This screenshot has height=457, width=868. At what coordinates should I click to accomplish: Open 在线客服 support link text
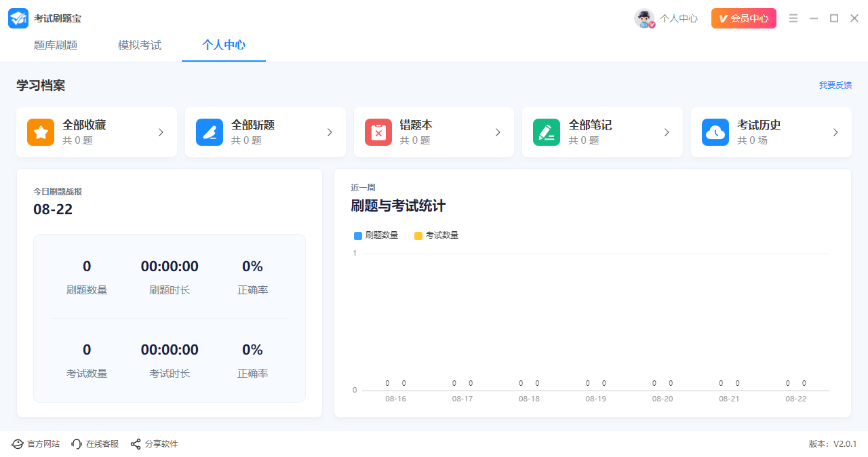tap(102, 444)
